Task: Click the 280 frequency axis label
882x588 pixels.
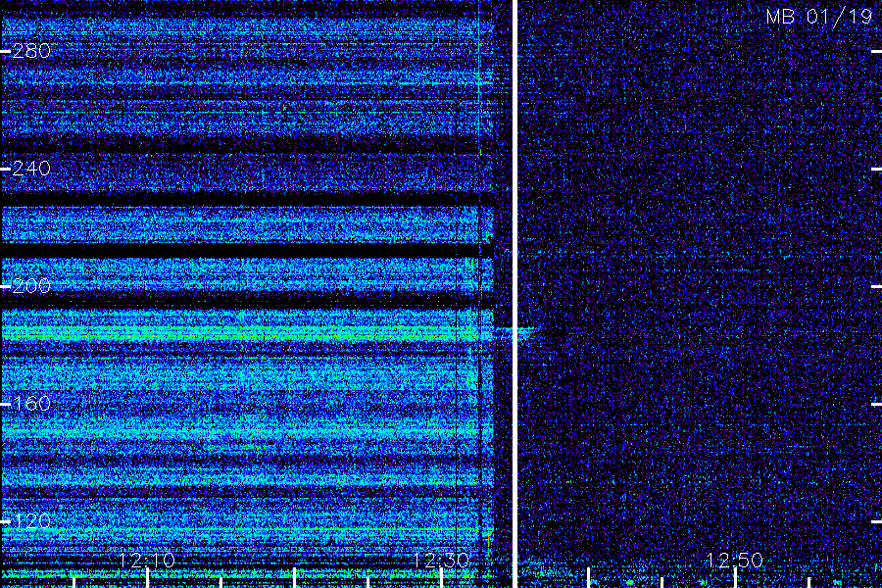Action: click(31, 52)
